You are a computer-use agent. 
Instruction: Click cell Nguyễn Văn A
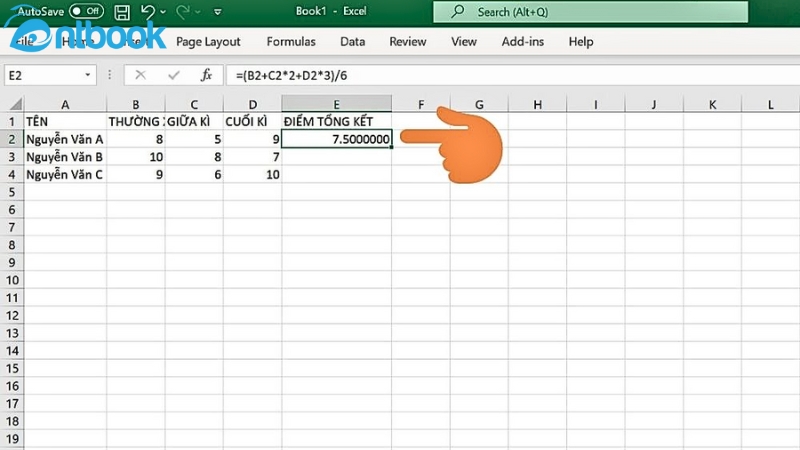tap(65, 139)
